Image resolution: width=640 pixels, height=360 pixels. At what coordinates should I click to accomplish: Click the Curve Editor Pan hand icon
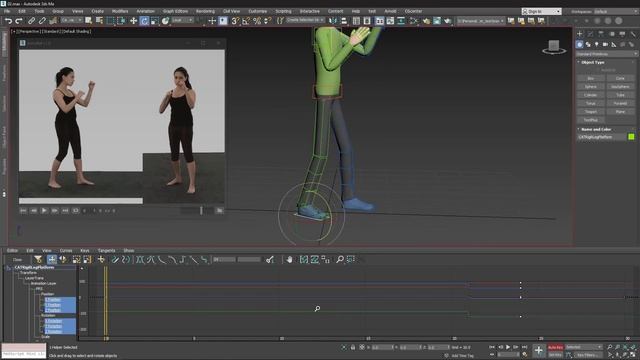(x=289, y=259)
